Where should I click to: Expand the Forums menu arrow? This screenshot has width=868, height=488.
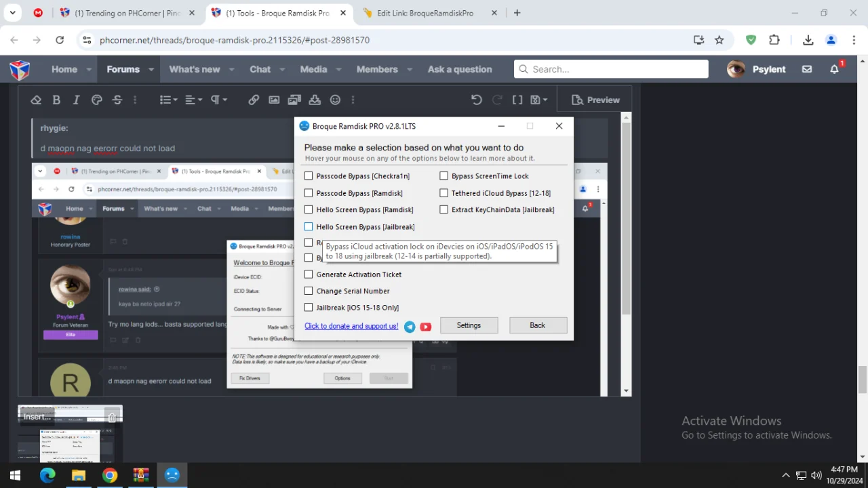[151, 69]
